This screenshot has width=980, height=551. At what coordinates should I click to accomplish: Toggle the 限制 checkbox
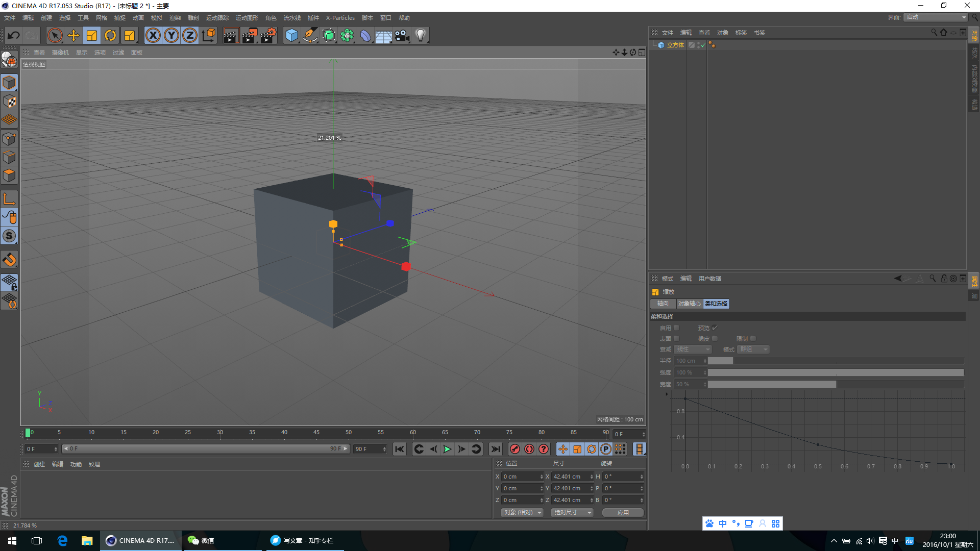click(752, 338)
